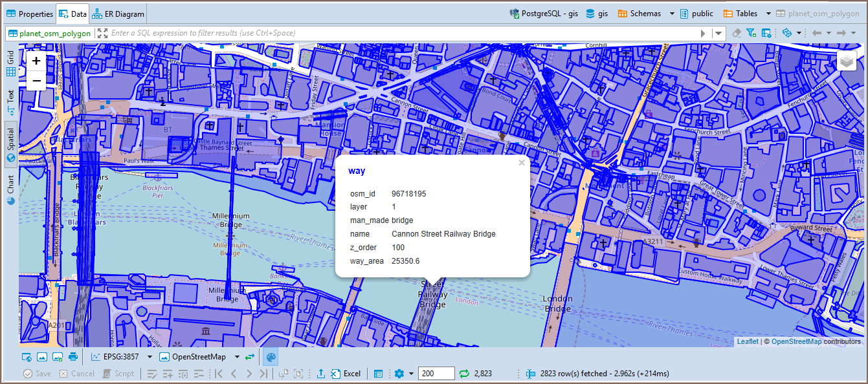The width and height of the screenshot is (868, 384).
Task: Zoom out of the map
Action: tap(36, 81)
